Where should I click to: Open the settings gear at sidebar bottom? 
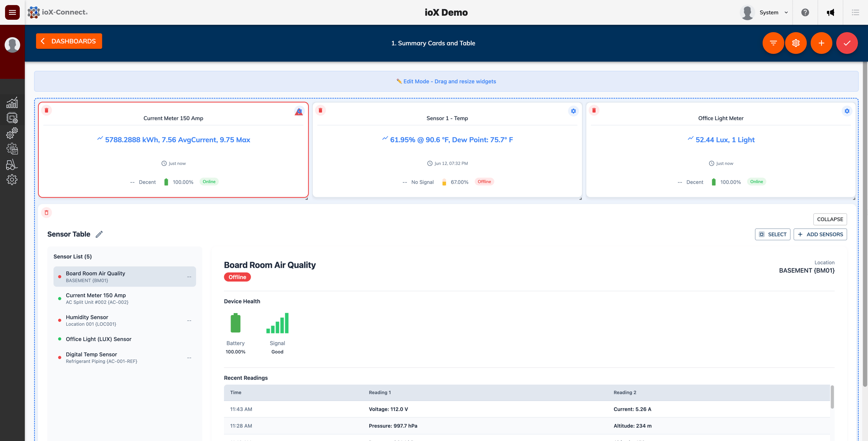point(12,179)
